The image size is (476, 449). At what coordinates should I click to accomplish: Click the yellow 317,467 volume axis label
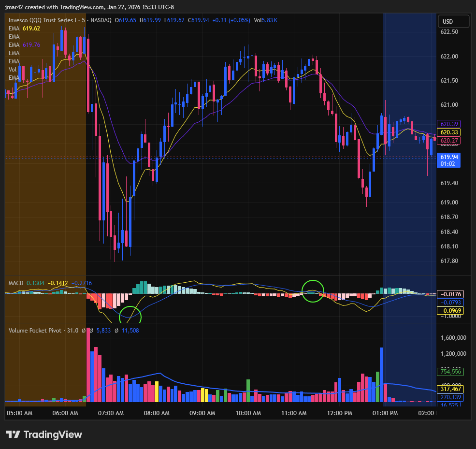449,389
